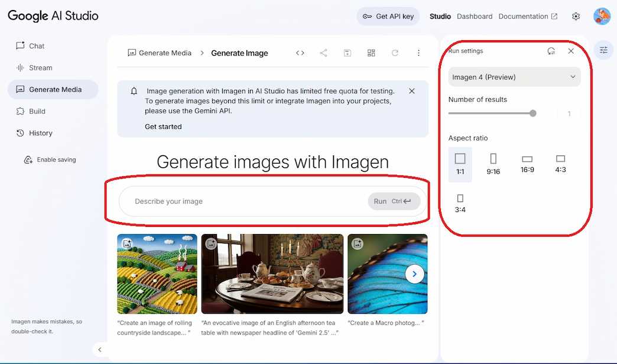Refresh the Generate Image page
The image size is (617, 364).
coord(395,53)
